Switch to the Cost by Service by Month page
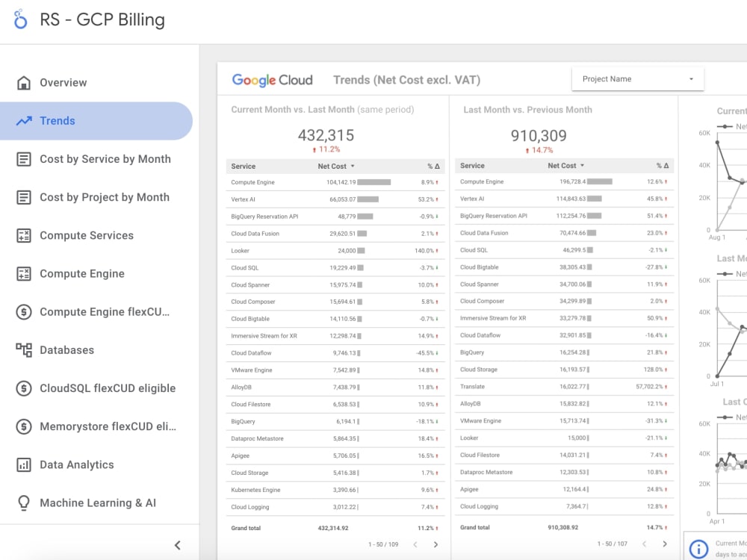 coord(105,158)
